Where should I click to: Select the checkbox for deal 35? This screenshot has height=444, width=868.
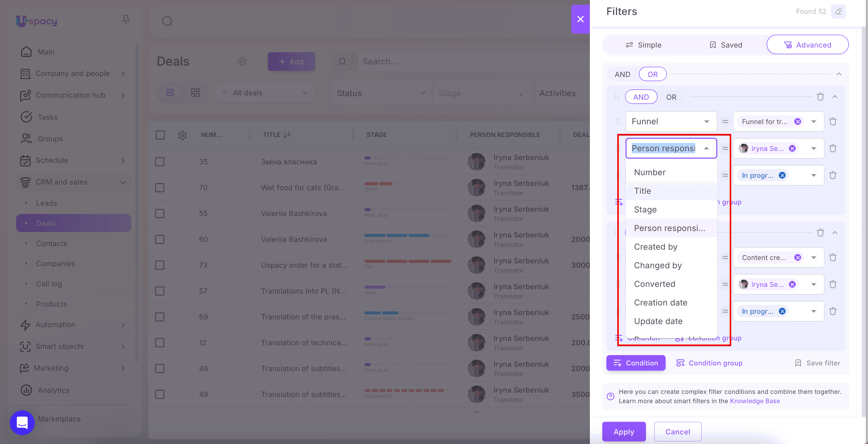coord(160,162)
